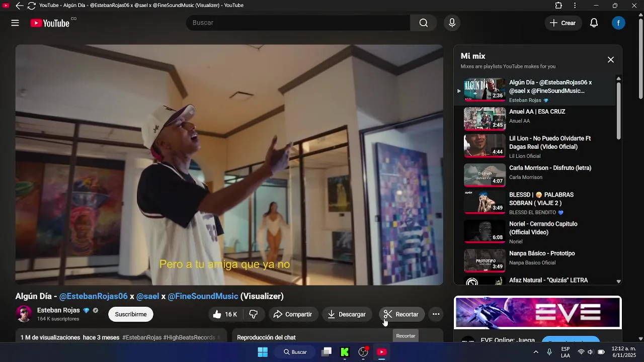Open taskbar Task View icon

327,352
